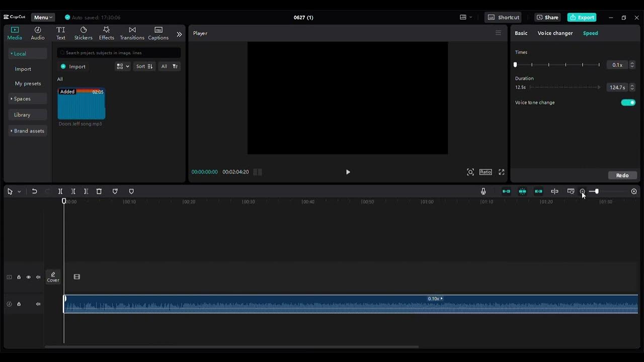This screenshot has width=644, height=362.
Task: Expand more tools with double chevron
Action: (x=179, y=34)
